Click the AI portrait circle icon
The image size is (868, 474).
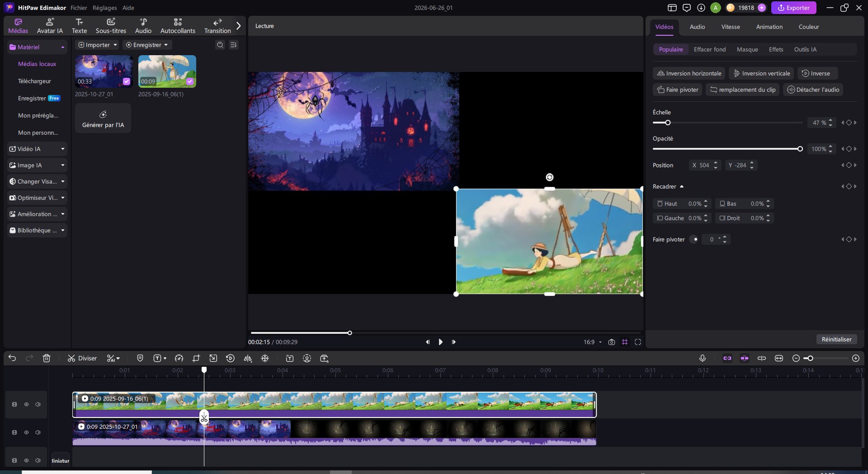click(x=307, y=358)
